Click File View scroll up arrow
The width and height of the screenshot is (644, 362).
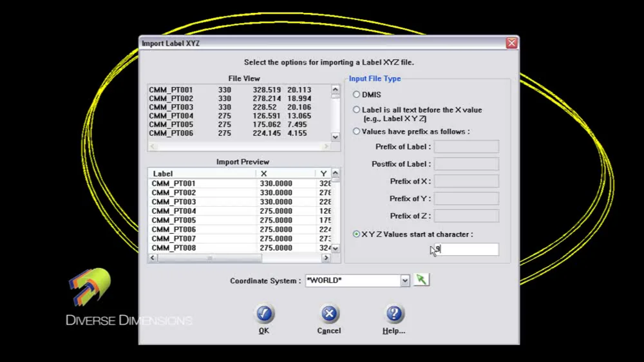pyautogui.click(x=336, y=89)
